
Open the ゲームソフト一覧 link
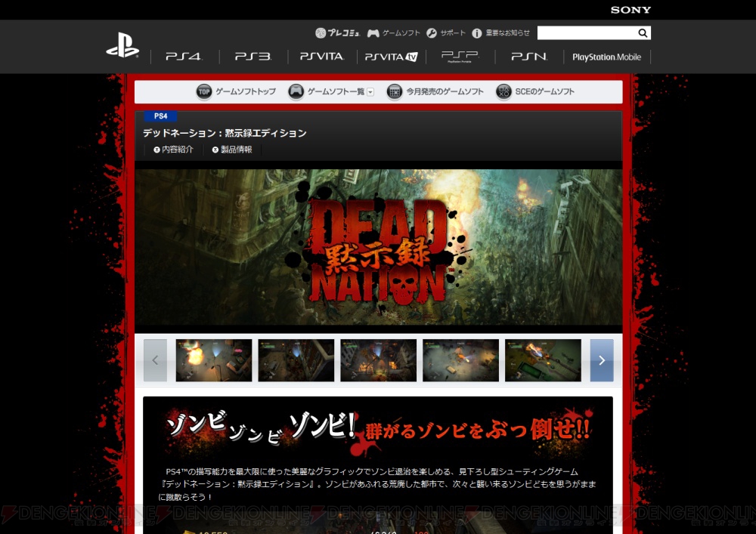(x=336, y=91)
